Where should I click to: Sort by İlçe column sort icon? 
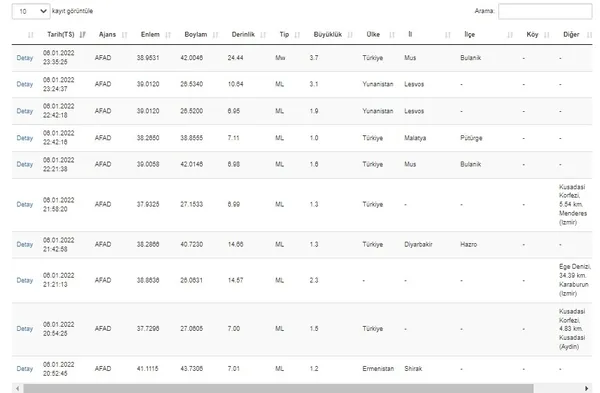510,35
